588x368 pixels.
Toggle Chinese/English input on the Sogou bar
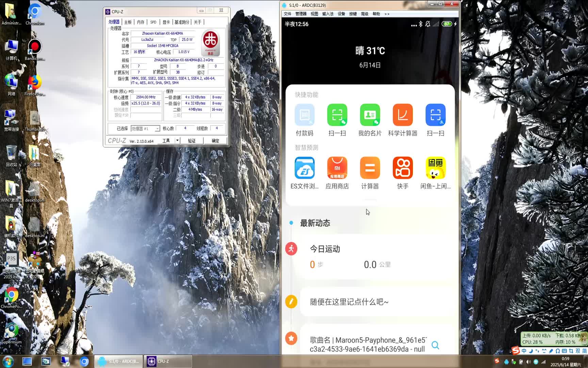(524, 351)
